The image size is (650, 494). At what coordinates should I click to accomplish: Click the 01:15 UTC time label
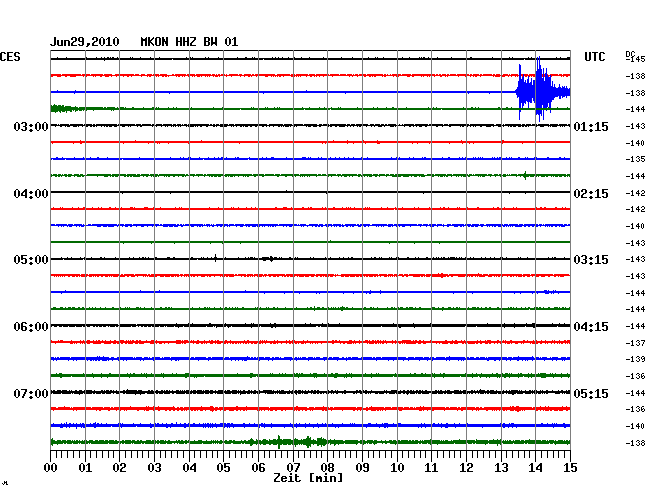click(591, 126)
